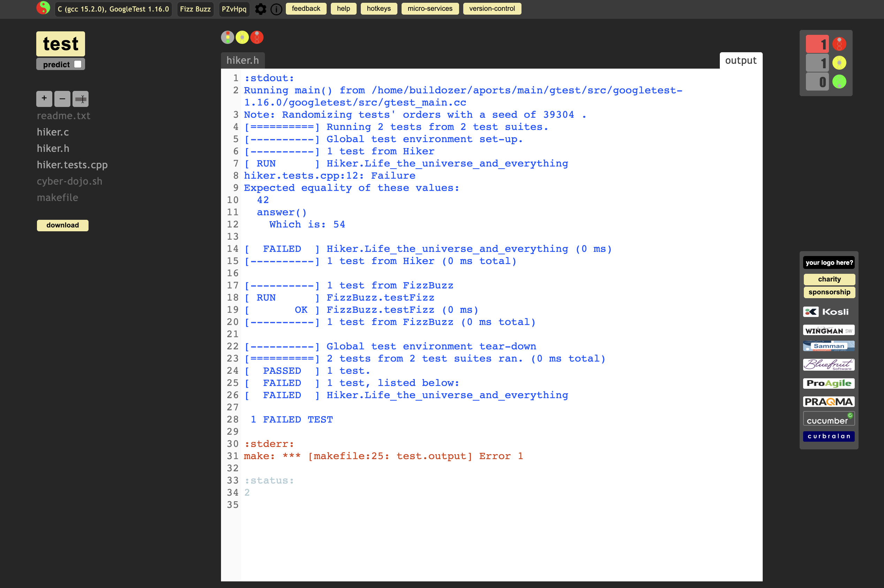Viewport: 884px width, 588px height.
Task: Click the info circle icon
Action: pos(276,9)
